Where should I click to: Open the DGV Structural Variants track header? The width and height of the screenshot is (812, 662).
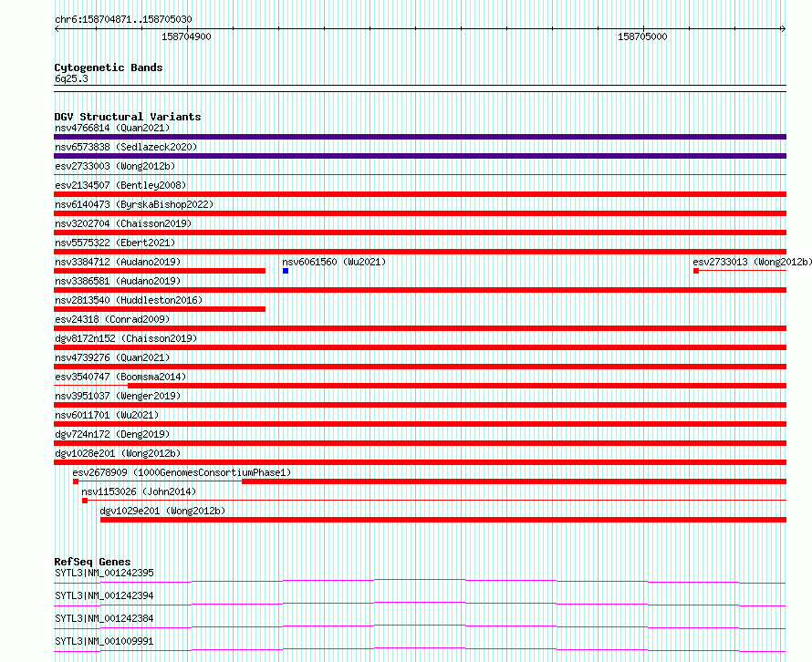click(128, 117)
